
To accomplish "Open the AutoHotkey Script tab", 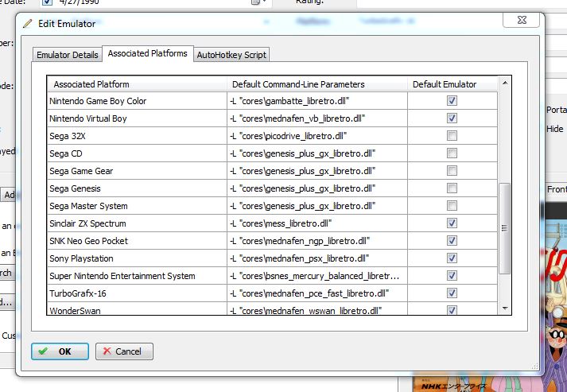I will 231,55.
